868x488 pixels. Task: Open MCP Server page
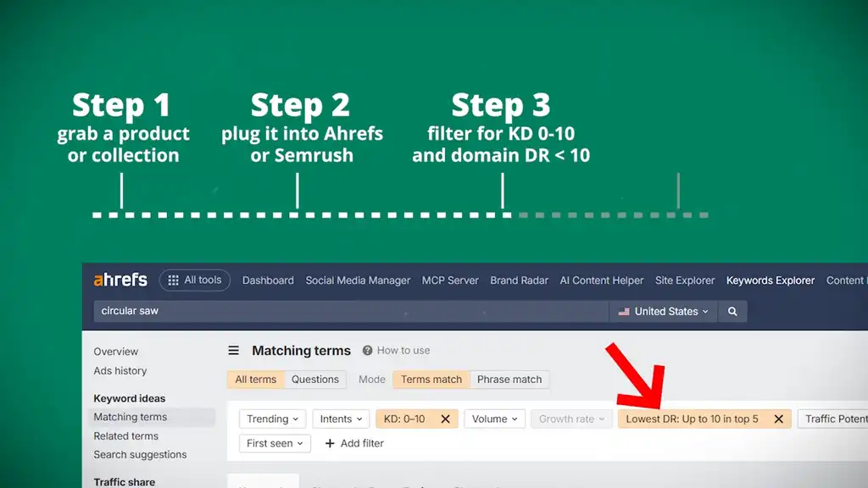(450, 280)
